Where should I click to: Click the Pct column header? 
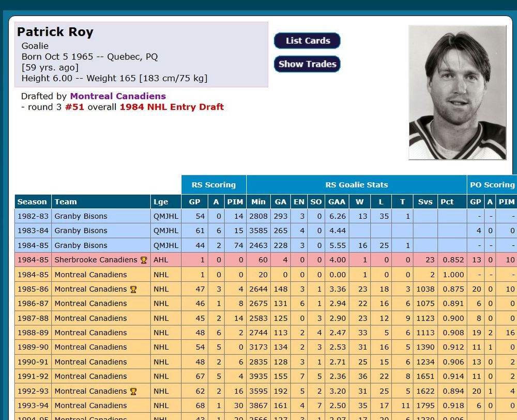452,202
